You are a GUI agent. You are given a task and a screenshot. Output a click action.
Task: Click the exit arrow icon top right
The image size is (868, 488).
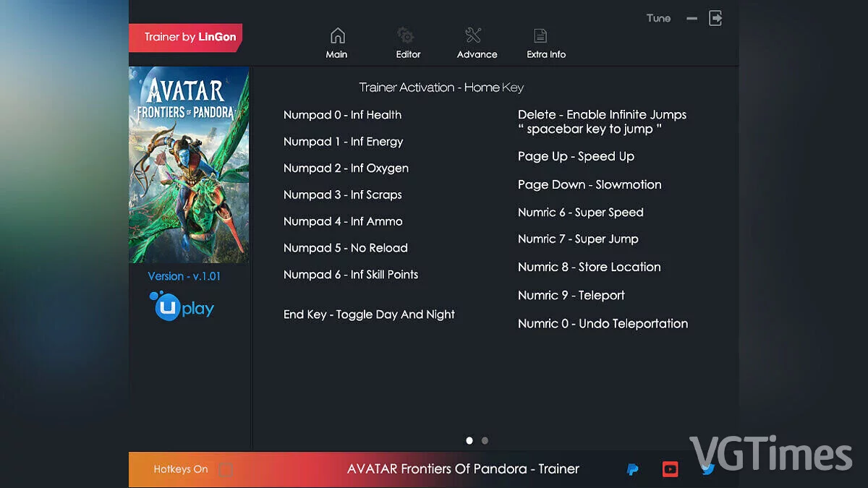pos(715,18)
